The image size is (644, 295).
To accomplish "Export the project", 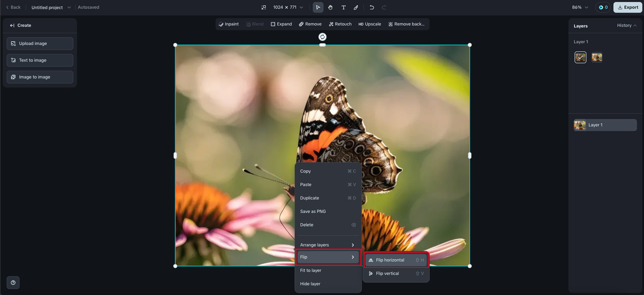I will tap(628, 8).
